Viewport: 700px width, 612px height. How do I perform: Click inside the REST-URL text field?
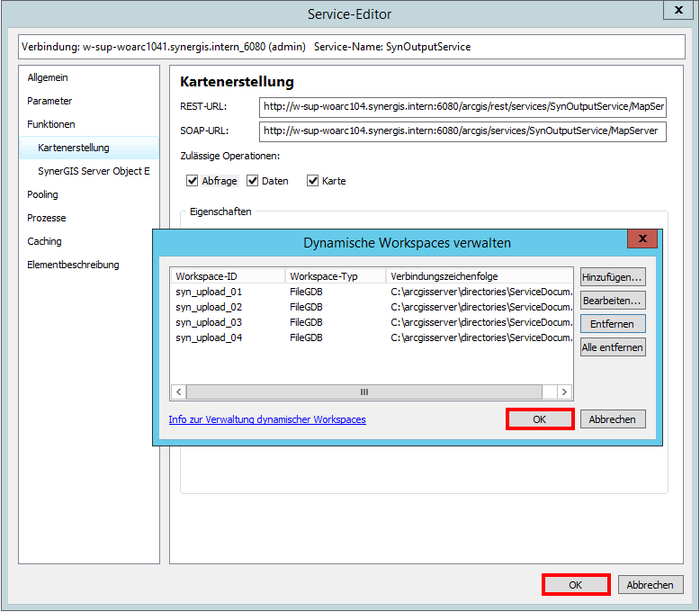(x=463, y=107)
